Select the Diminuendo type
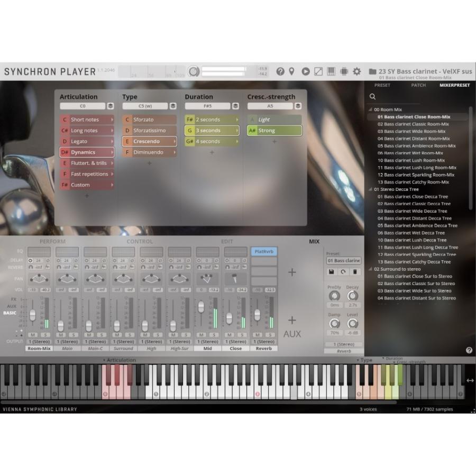This screenshot has height=476, width=476. (149, 152)
